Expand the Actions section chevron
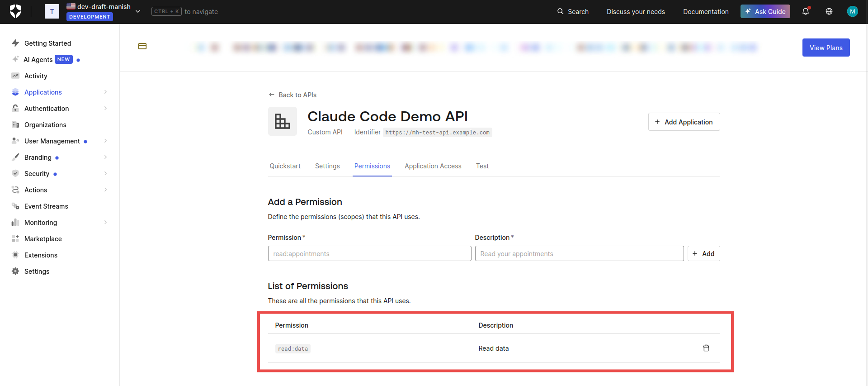Viewport: 868px width, 386px height. point(106,190)
